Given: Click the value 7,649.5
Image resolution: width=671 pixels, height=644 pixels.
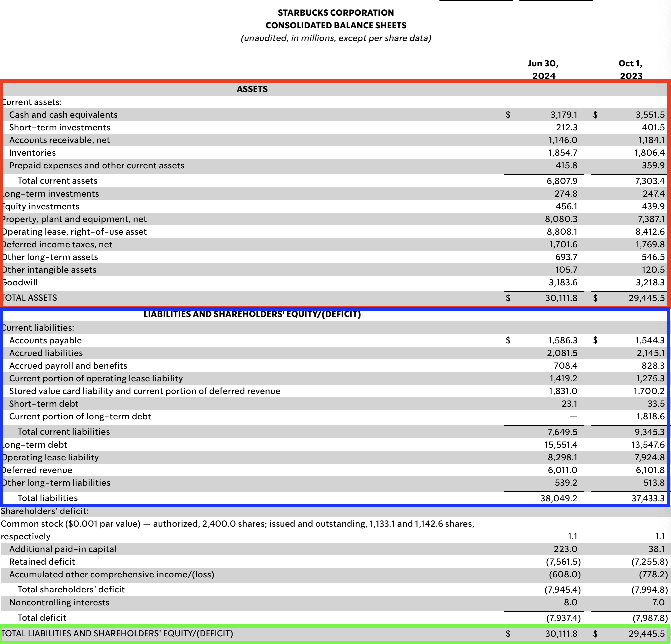Looking at the screenshot, I should pyautogui.click(x=562, y=432).
